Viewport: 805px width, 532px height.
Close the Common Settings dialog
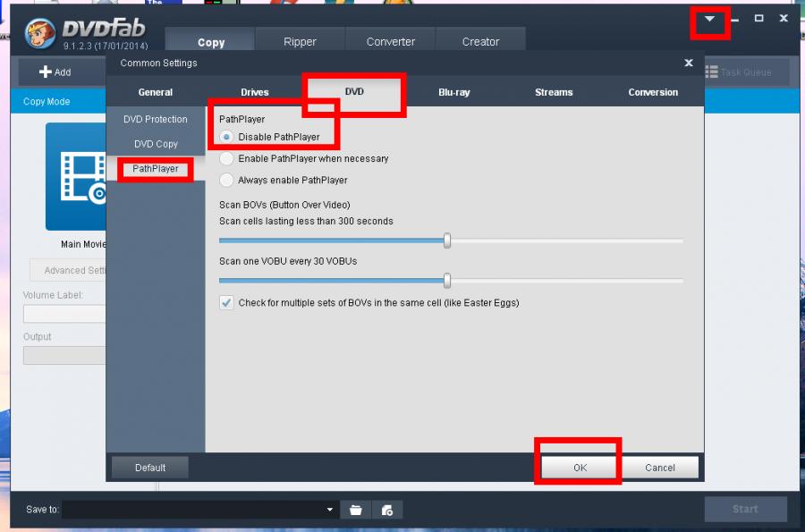coord(688,63)
